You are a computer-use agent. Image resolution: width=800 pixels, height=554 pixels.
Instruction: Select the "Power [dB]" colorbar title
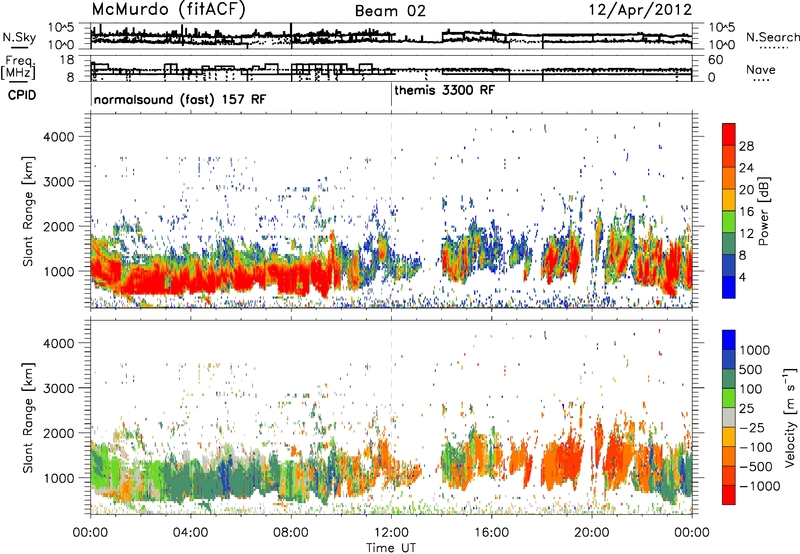(763, 211)
